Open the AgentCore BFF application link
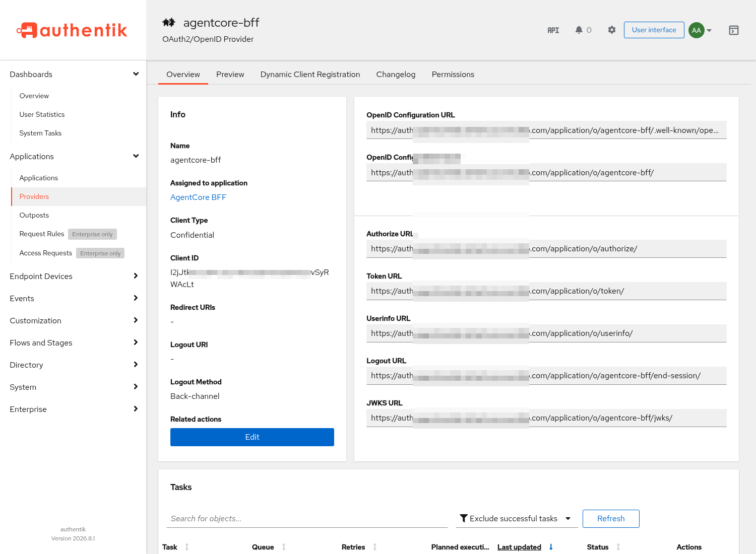The height and width of the screenshot is (554, 756). click(198, 197)
